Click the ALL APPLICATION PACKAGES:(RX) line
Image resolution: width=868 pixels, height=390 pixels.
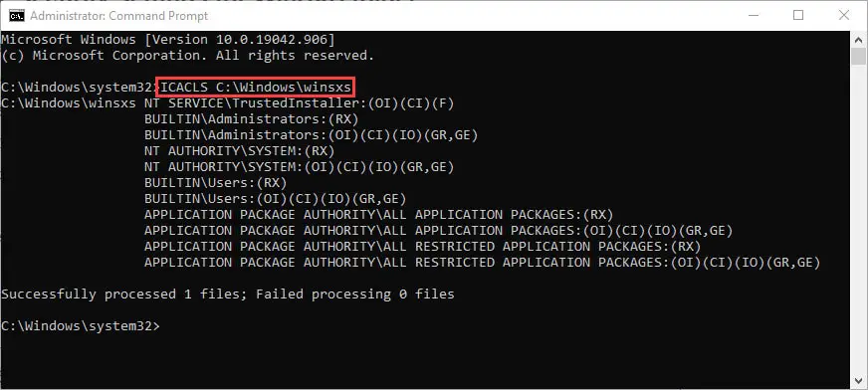pos(379,215)
